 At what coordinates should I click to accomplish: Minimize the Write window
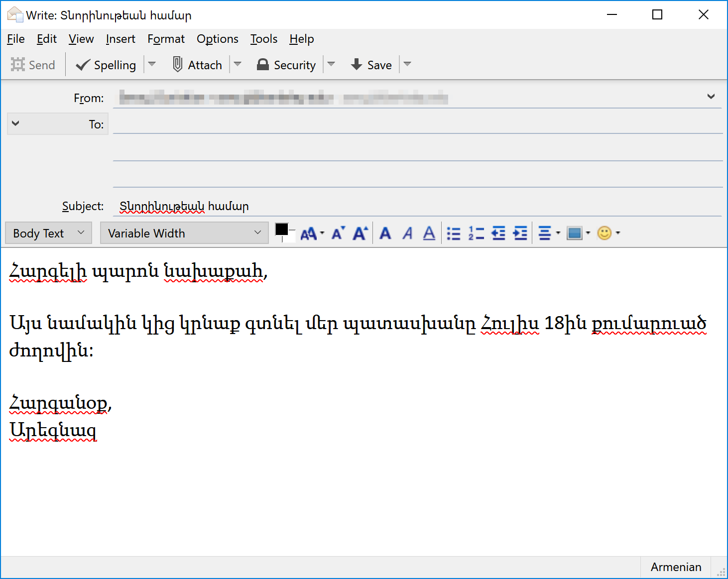(612, 14)
